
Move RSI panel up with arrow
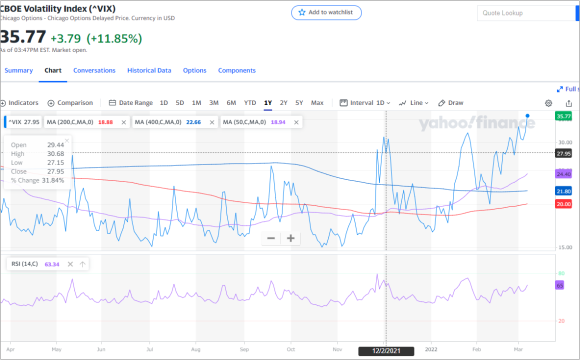82,264
